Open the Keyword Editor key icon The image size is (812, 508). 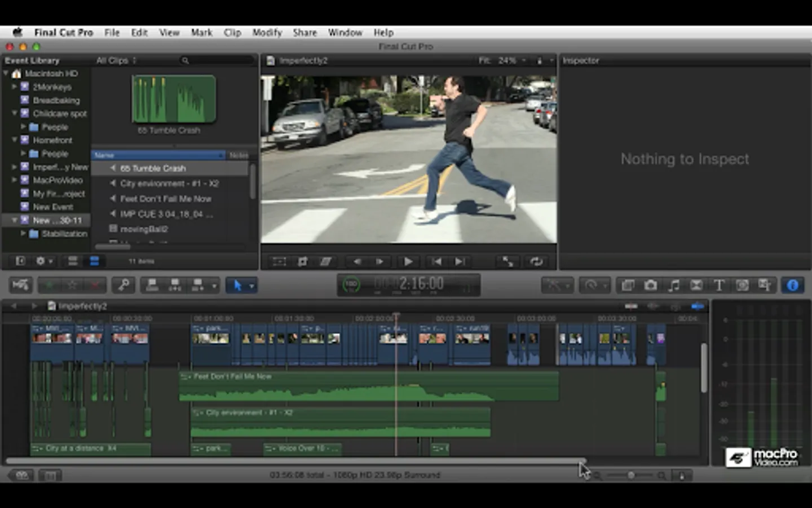pyautogui.click(x=123, y=286)
